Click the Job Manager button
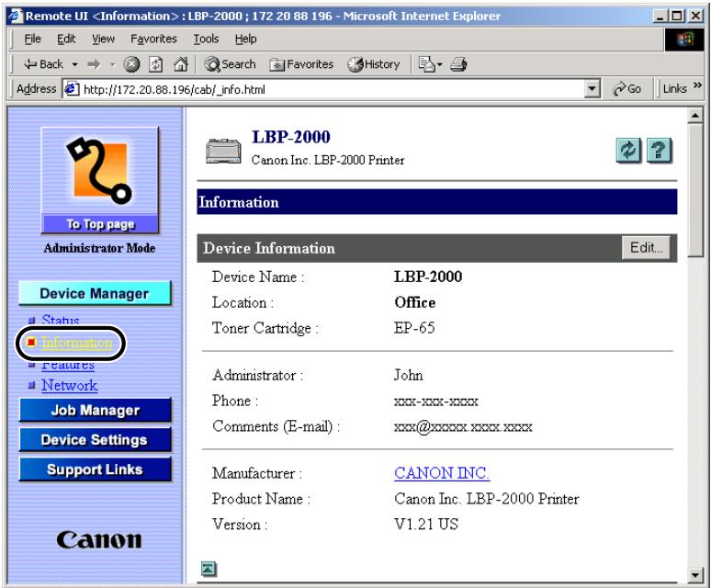The height and width of the screenshot is (588, 711). (96, 411)
